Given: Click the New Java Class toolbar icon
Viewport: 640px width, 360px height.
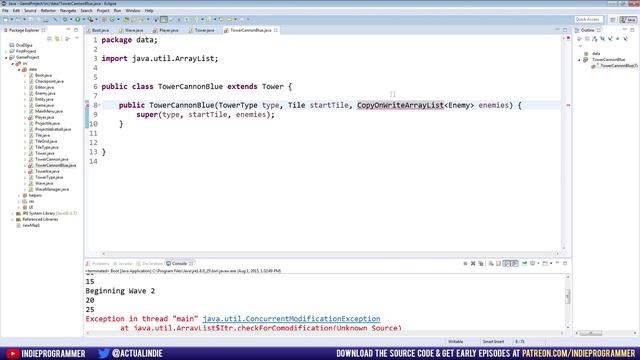Looking at the screenshot, I should (x=112, y=19).
